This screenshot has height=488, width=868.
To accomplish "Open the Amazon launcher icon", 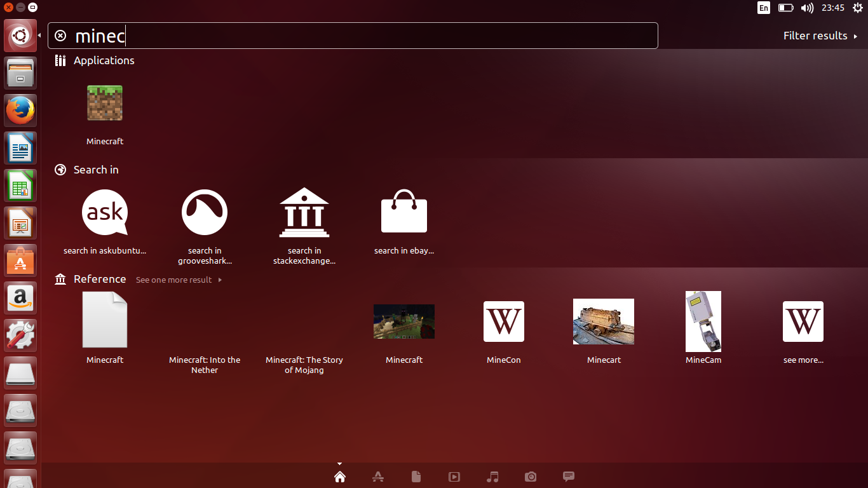I will (x=21, y=298).
